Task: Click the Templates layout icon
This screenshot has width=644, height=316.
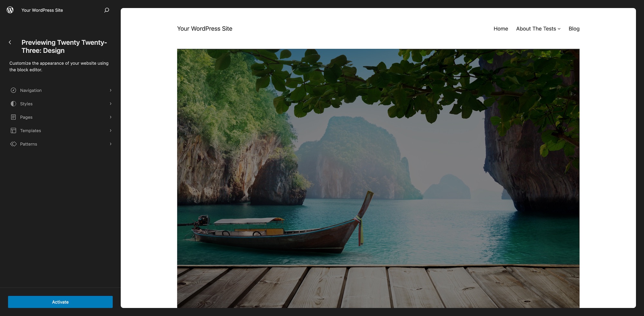Action: (13, 130)
